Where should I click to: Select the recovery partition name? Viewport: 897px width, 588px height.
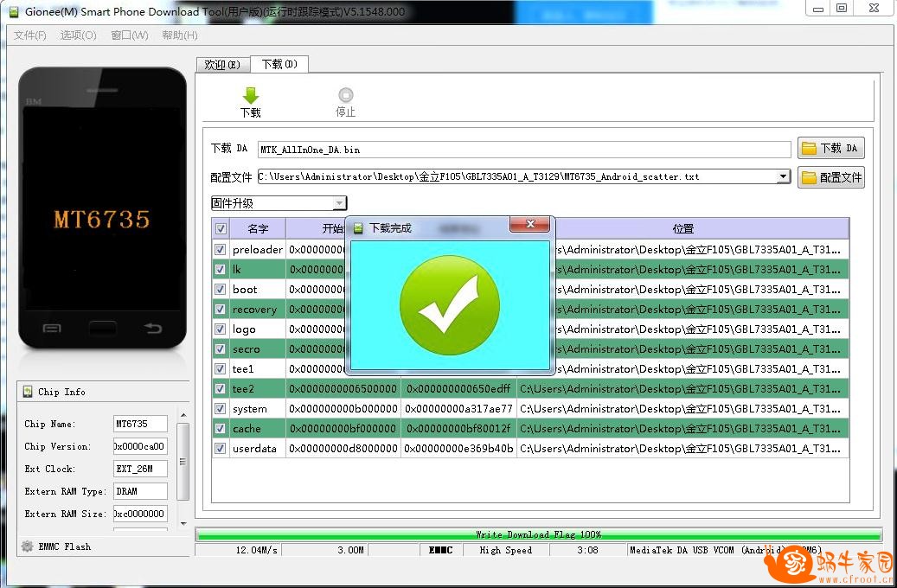pyautogui.click(x=254, y=310)
